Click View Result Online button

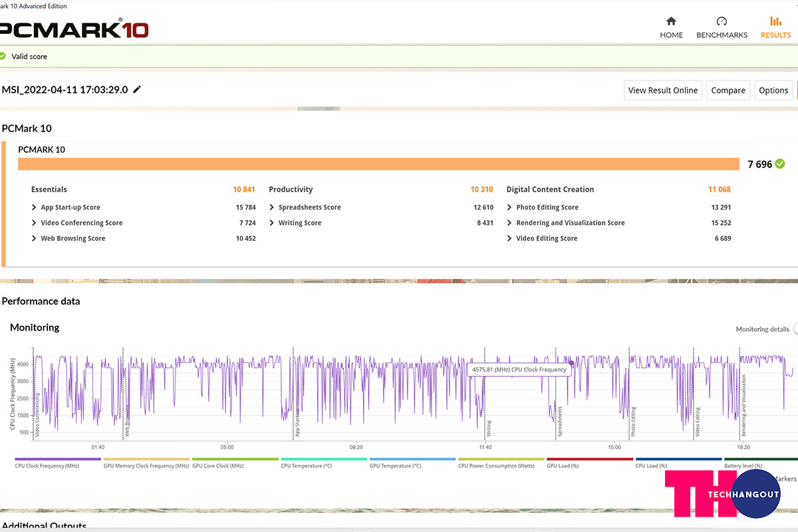tap(663, 90)
